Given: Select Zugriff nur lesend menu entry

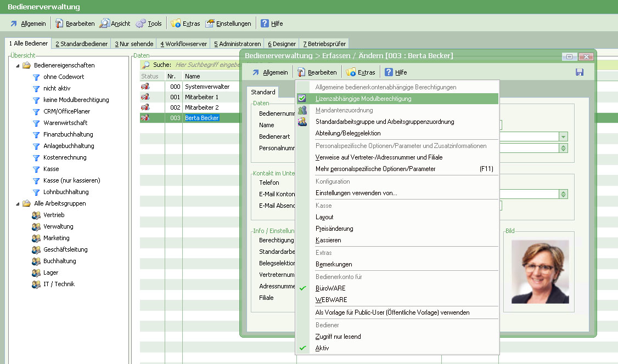Looking at the screenshot, I should [338, 337].
